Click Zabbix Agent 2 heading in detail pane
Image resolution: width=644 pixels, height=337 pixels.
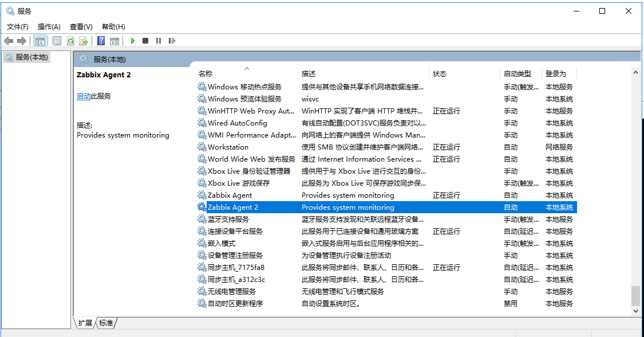pyautogui.click(x=104, y=75)
